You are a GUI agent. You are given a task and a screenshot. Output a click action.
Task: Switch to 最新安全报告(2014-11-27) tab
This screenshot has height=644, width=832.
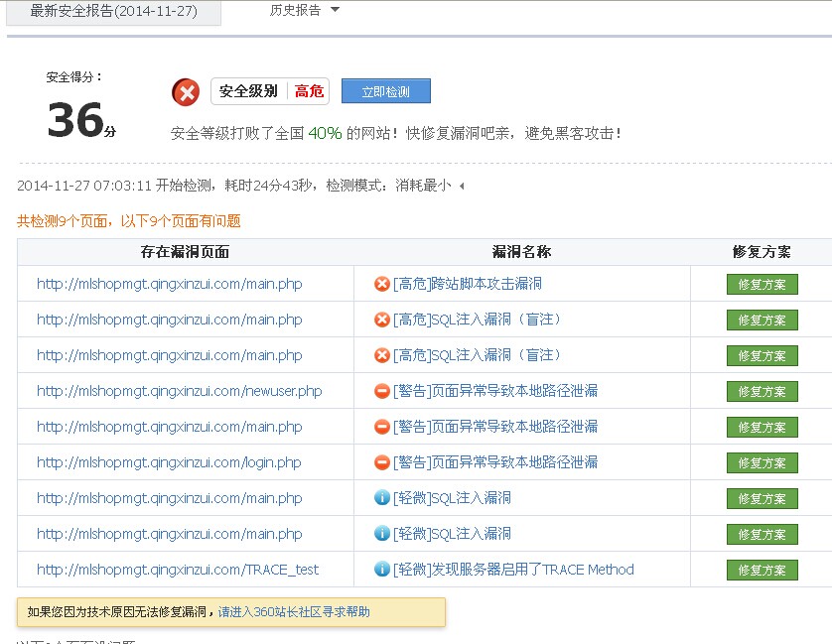113,11
